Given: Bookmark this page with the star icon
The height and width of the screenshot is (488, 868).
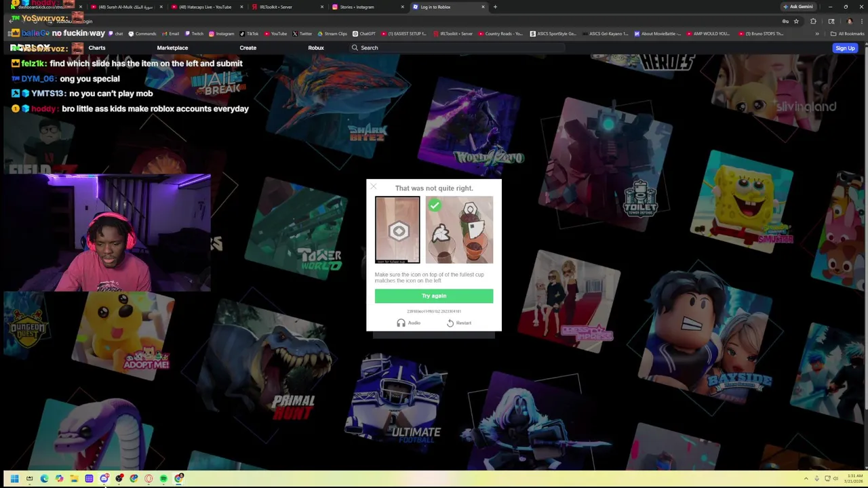Looking at the screenshot, I should (796, 21).
